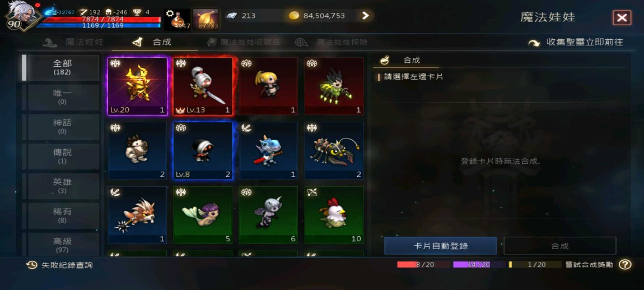Choose the chicken doll card with count 10

pyautogui.click(x=334, y=215)
